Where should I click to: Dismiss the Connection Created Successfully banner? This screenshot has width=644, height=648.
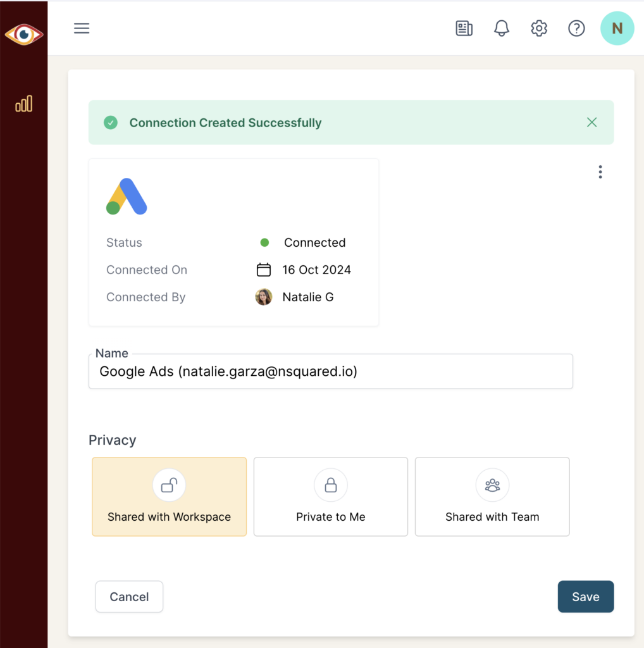[591, 122]
